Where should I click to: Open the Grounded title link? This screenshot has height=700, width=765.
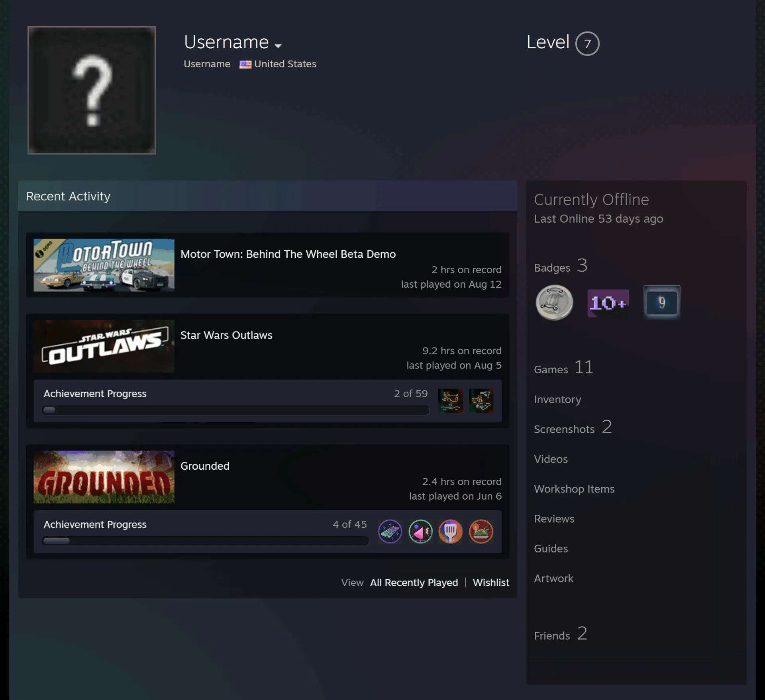(x=205, y=466)
